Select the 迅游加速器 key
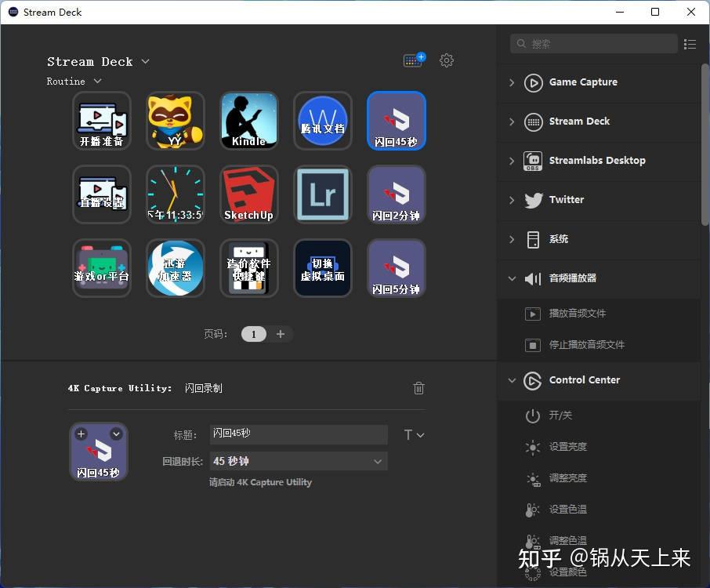Image resolution: width=710 pixels, height=588 pixels. coord(176,268)
